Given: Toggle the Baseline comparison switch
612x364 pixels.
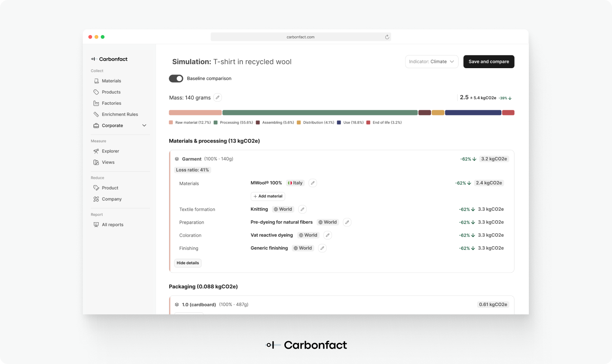Looking at the screenshot, I should [176, 78].
